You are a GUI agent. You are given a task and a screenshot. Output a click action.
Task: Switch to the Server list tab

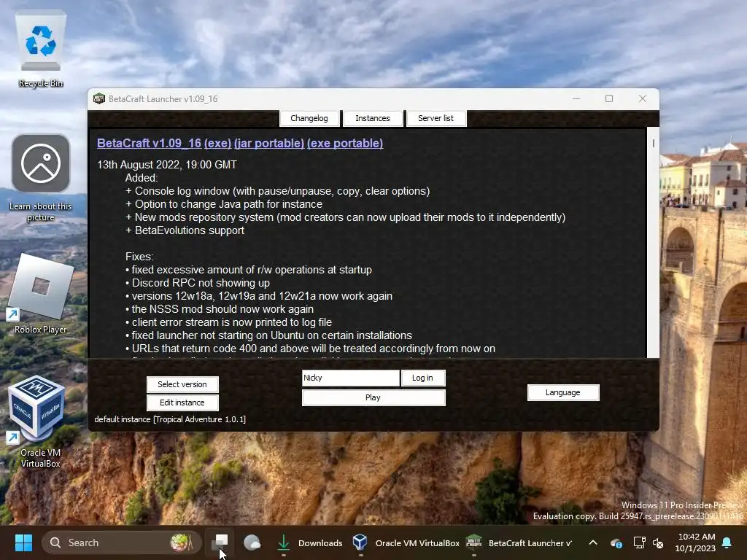[436, 118]
